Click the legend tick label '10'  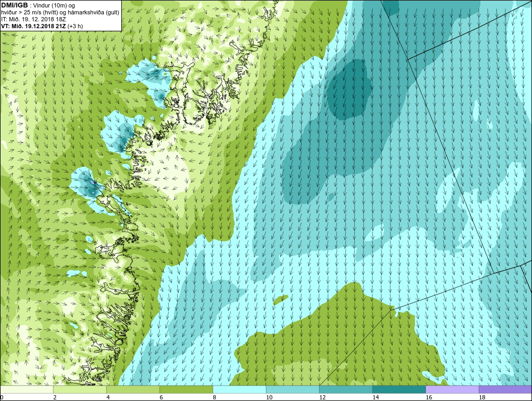tap(269, 397)
